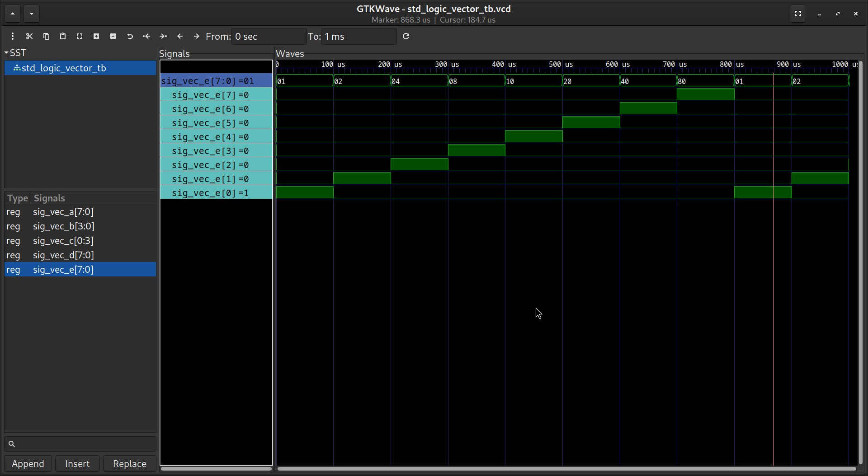Click the Insert button

[77, 464]
